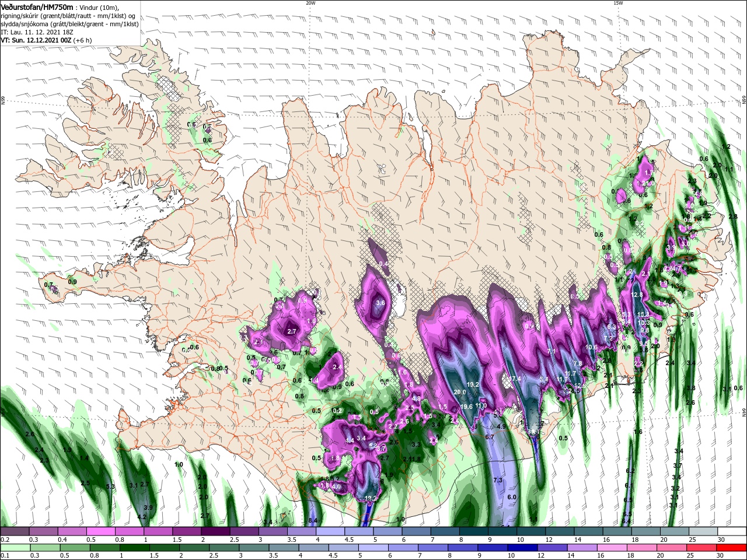Click the 6.0 value off the south coast
This screenshot has width=747, height=560.
tap(512, 497)
